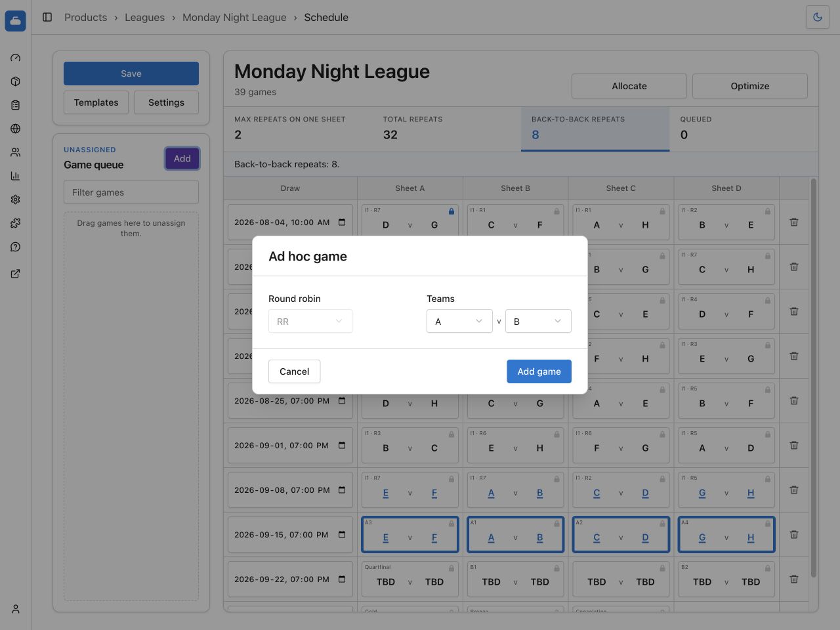840x630 pixels.
Task: Toggle the sidebar panel icon beside breadcrumbs
Action: pos(47,17)
